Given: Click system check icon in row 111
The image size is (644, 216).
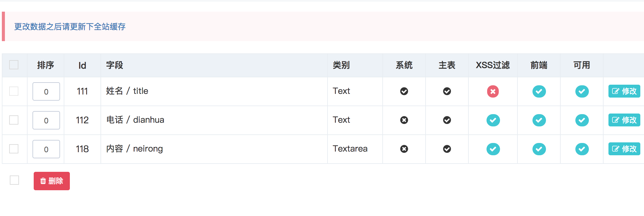Looking at the screenshot, I should [x=404, y=91].
